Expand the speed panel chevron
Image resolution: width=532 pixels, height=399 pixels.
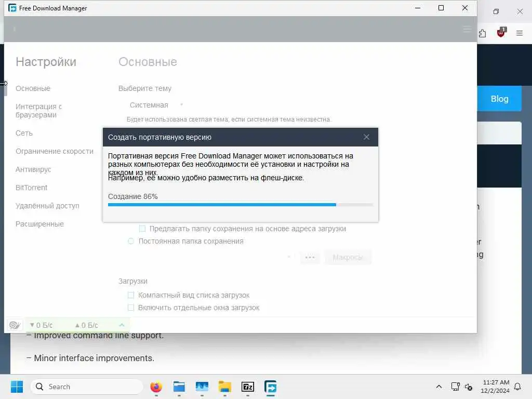tap(122, 325)
